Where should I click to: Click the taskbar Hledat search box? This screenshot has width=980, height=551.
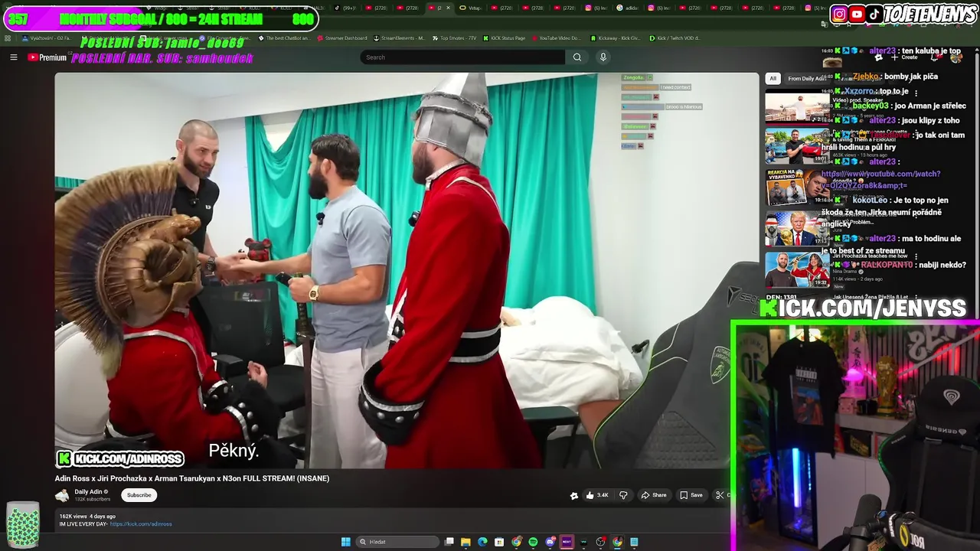click(x=398, y=542)
